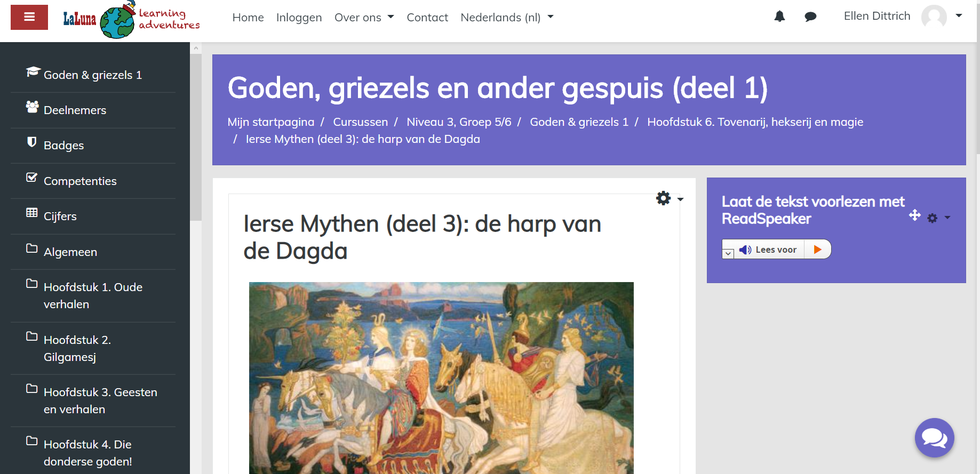Image resolution: width=980 pixels, height=474 pixels.
Task: Open the floating chat bubble button
Action: (x=934, y=438)
